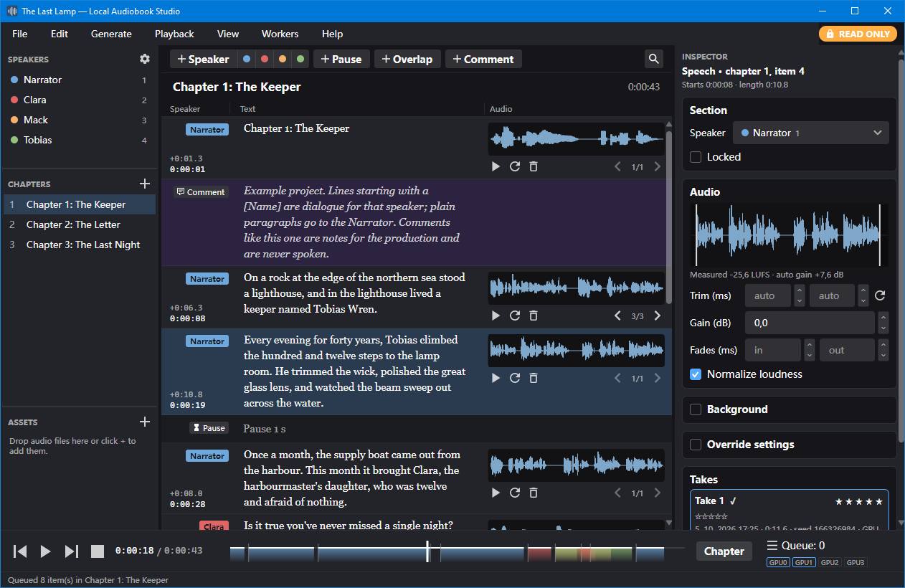The image size is (905, 588).
Task: Click Trim end auto stepper
Action: pos(863,295)
